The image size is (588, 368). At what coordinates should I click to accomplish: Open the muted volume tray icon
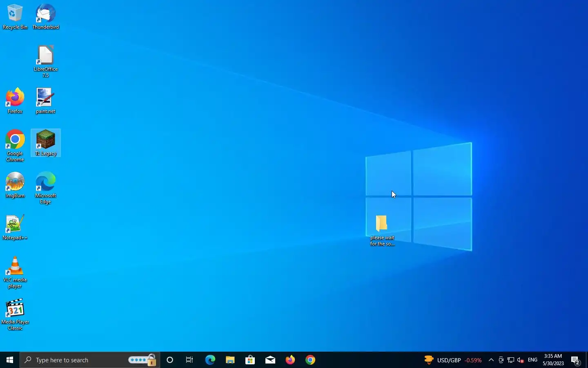tap(521, 360)
